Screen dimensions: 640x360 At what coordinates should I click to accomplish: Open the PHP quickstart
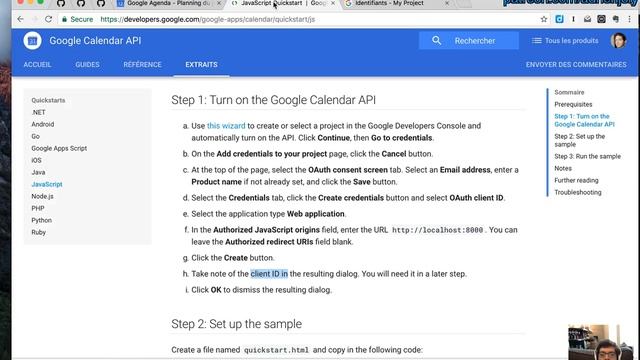[x=38, y=208]
